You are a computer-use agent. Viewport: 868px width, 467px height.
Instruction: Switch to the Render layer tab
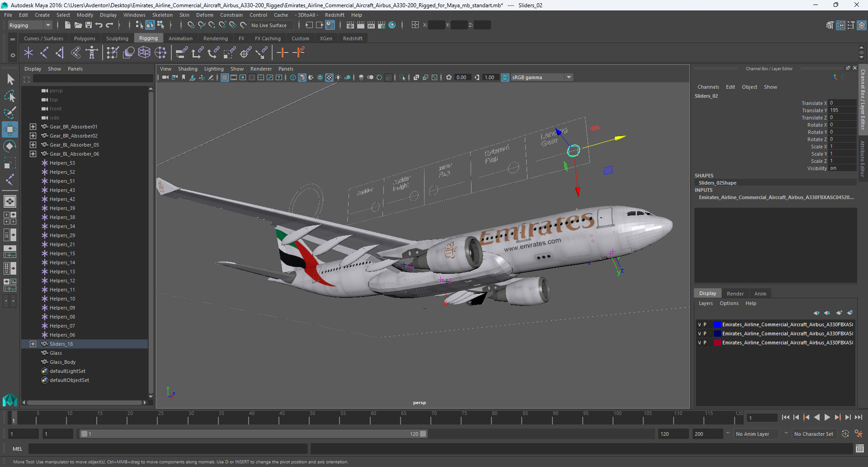[735, 294]
